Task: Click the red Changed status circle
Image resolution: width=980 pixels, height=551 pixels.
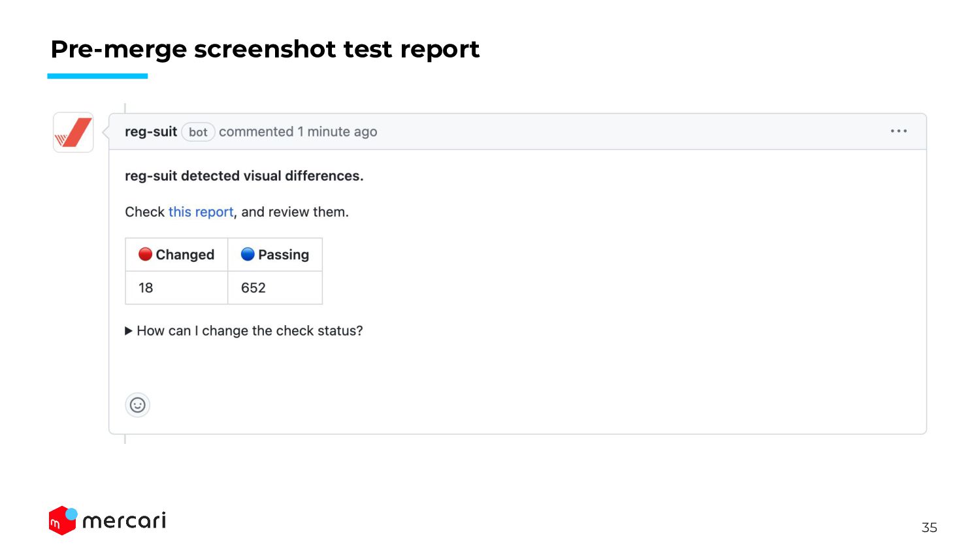Action: pyautogui.click(x=145, y=254)
